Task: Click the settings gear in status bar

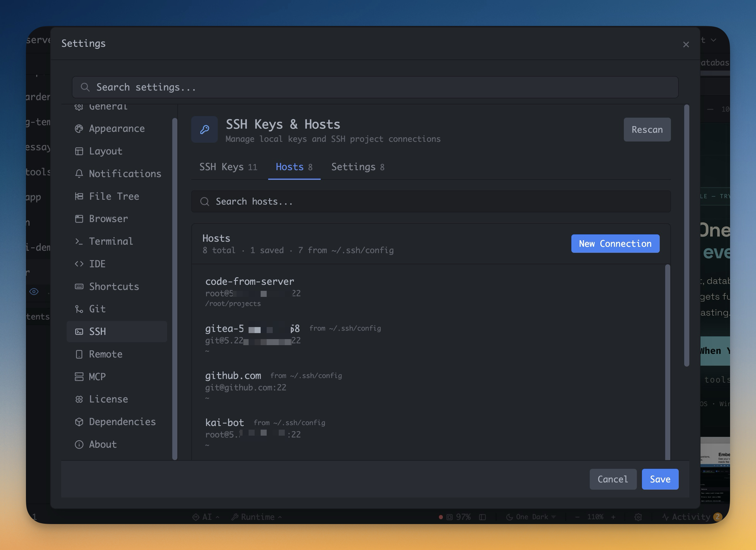Action: click(638, 517)
